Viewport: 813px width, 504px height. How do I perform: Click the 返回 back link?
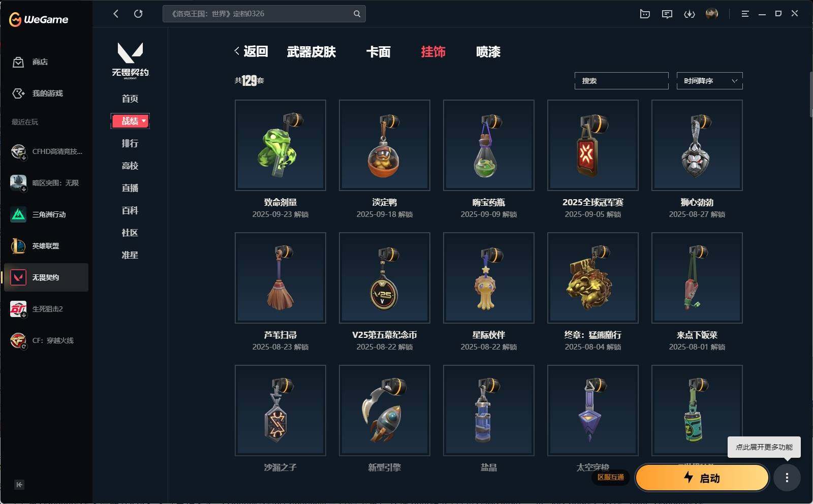pyautogui.click(x=251, y=51)
